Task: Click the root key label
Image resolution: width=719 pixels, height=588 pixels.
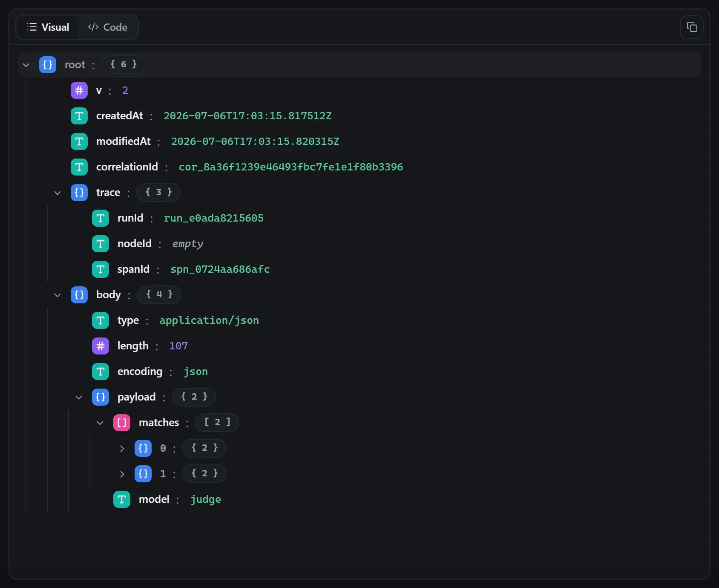Action: (x=75, y=65)
